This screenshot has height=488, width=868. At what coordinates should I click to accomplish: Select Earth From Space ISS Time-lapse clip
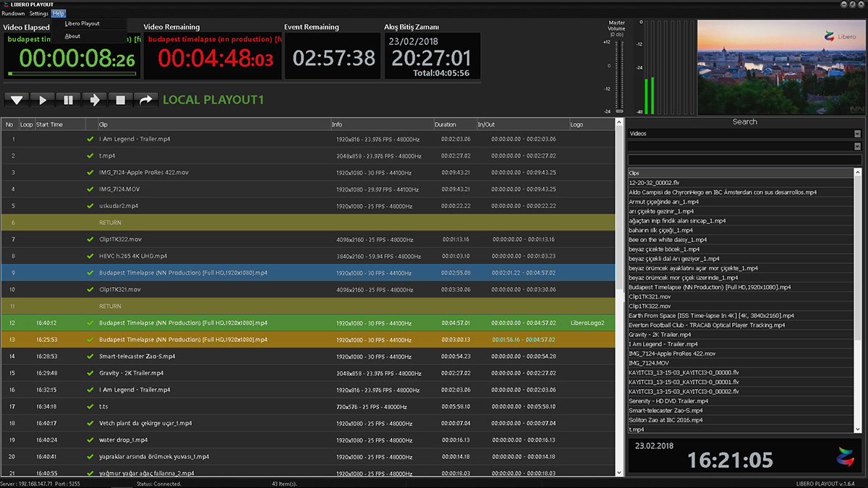(x=741, y=315)
